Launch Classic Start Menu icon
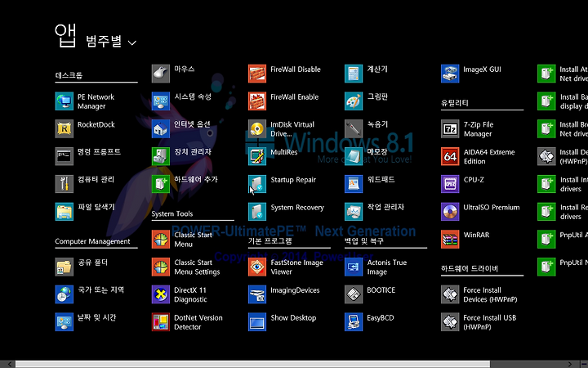Screen dimensions: 588x368 [x=161, y=239]
